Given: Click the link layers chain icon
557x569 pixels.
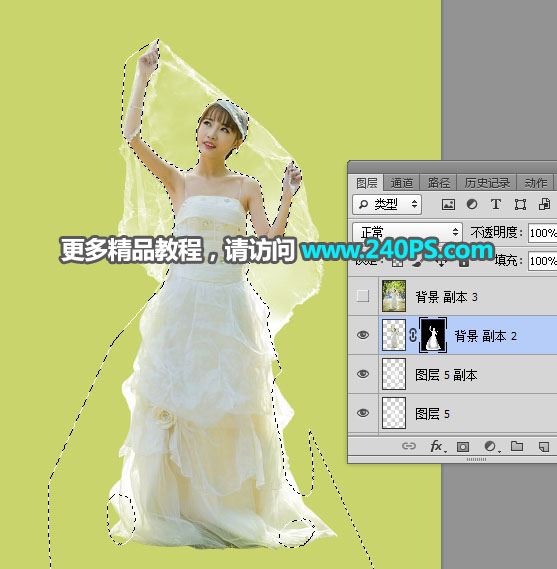Looking at the screenshot, I should coord(409,446).
